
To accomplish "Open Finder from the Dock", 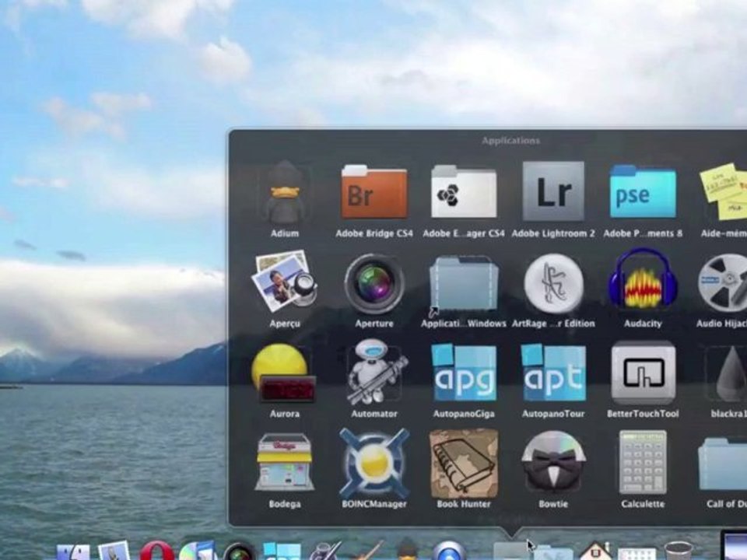I will point(73,552).
